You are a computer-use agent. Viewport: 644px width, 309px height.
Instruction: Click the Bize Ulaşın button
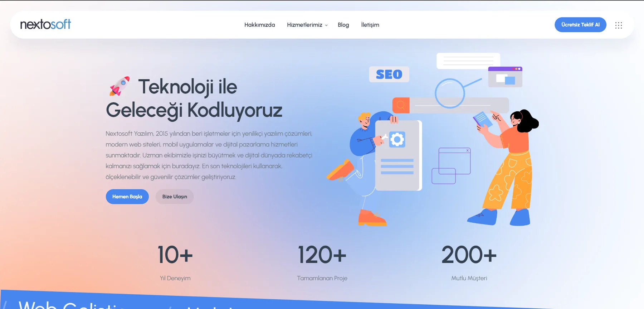[175, 197]
